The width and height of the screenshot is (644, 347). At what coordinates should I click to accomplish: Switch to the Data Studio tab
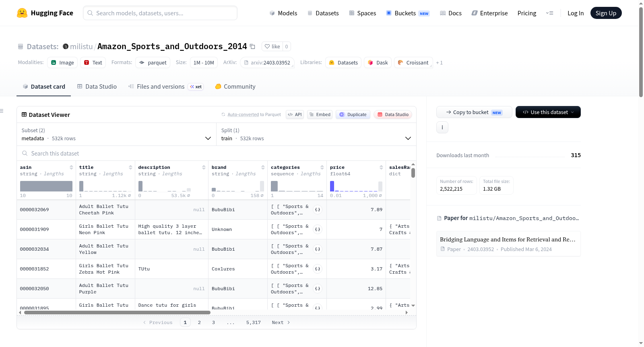click(97, 87)
